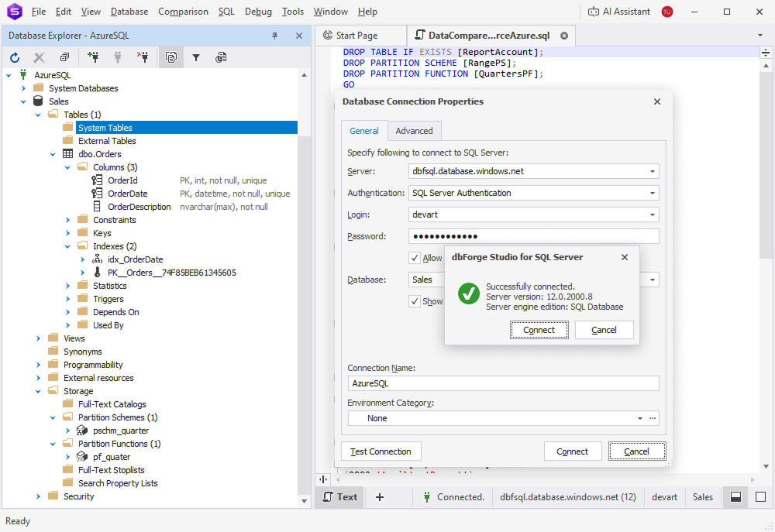Click the AzureSQL connection plug icon in tree

[23, 75]
